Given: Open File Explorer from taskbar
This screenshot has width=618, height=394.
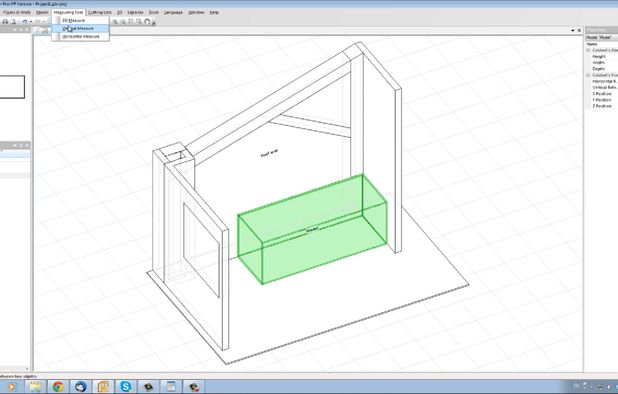Looking at the screenshot, I should (35, 387).
